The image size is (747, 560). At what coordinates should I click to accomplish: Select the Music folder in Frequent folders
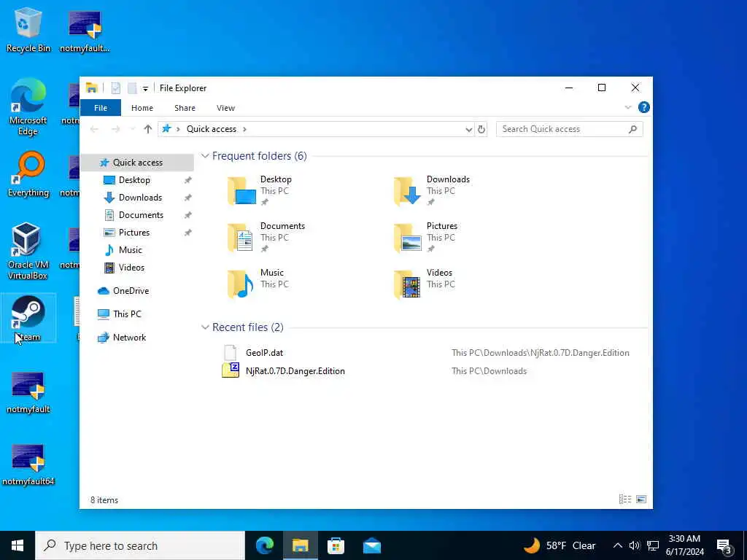[259, 284]
